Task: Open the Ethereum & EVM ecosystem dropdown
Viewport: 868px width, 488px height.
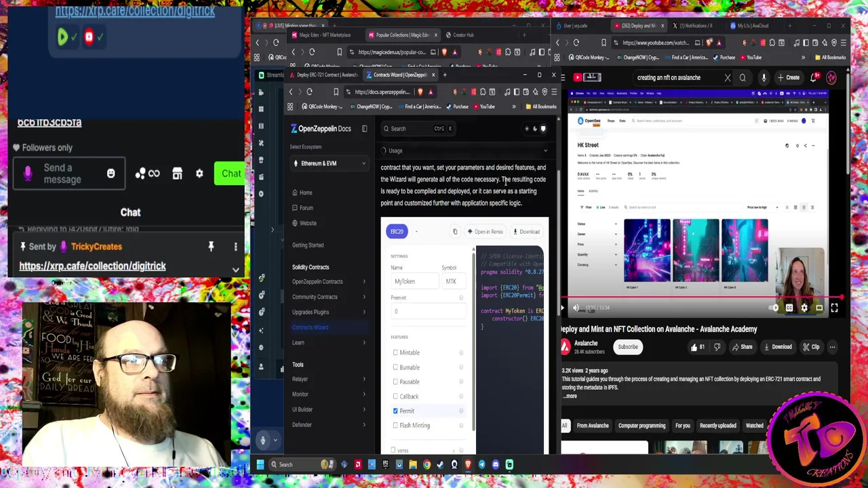Action: coord(329,163)
